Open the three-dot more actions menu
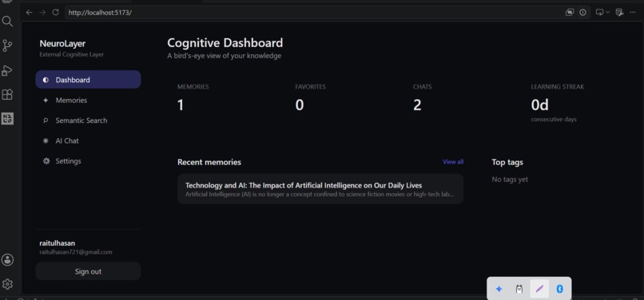 coord(633,12)
